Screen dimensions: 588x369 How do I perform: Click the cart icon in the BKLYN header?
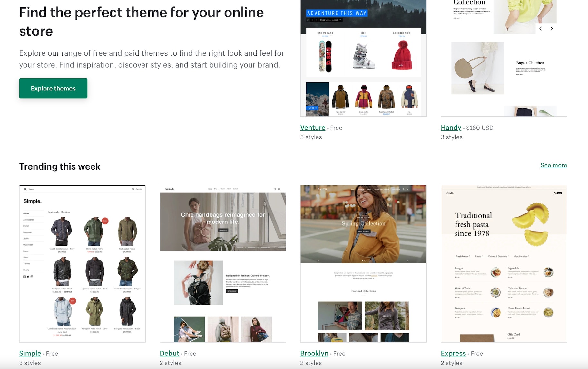(x=407, y=189)
